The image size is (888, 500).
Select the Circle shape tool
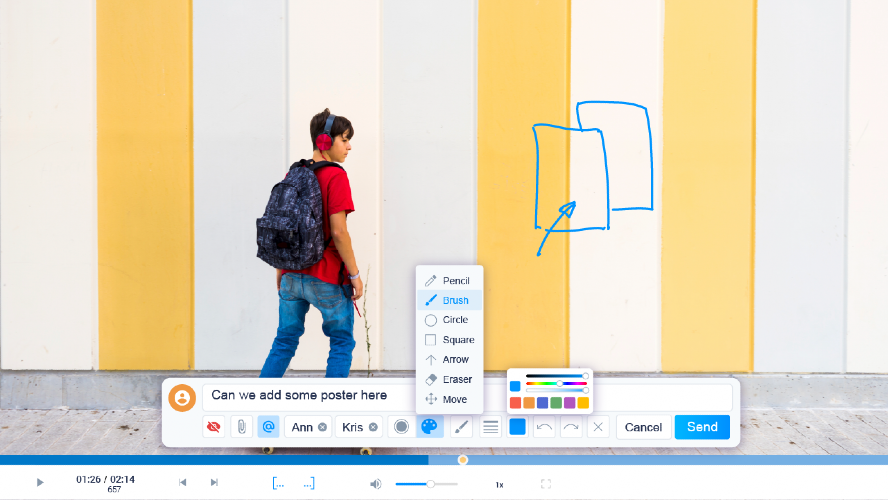click(449, 320)
